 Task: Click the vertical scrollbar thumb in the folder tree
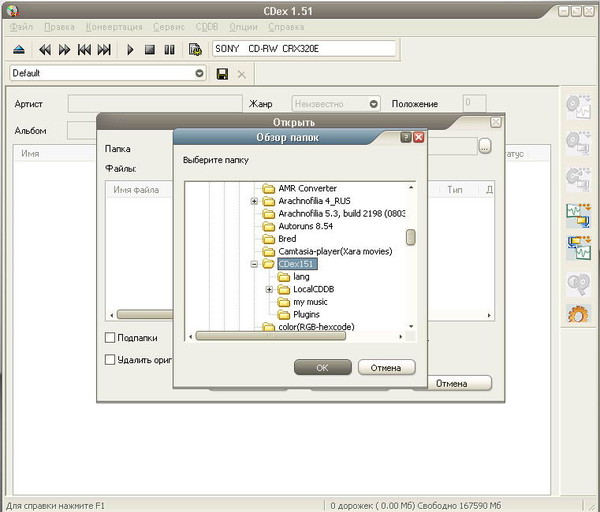tap(411, 237)
